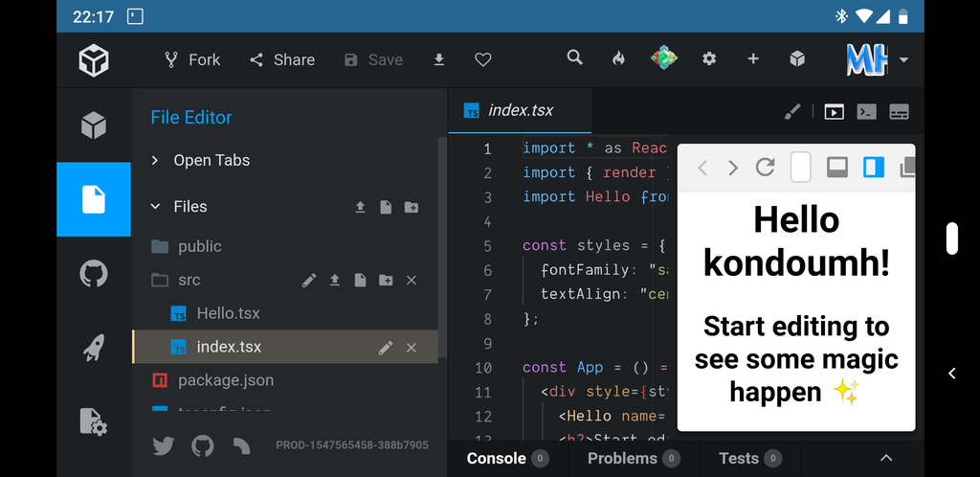Open the preview in a new window

907,167
